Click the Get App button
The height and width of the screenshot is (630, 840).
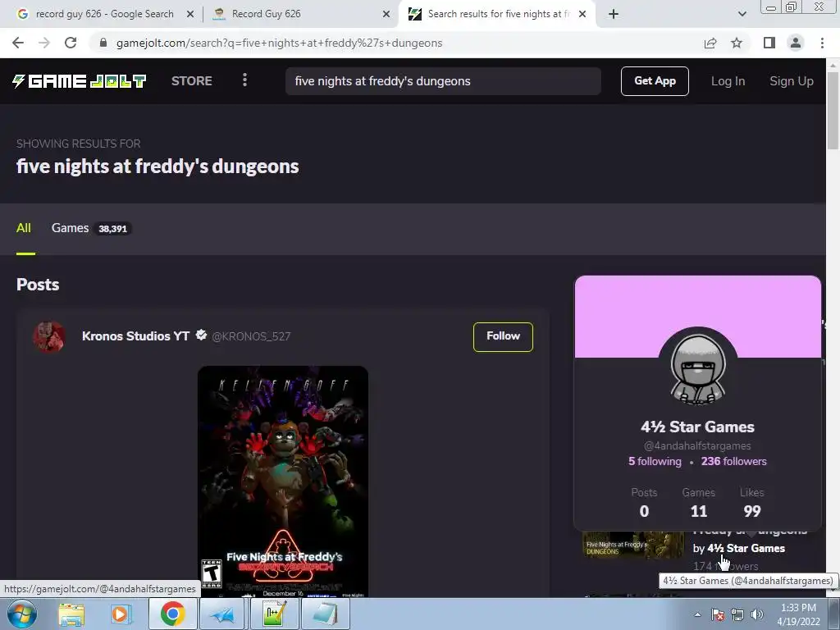click(x=655, y=81)
